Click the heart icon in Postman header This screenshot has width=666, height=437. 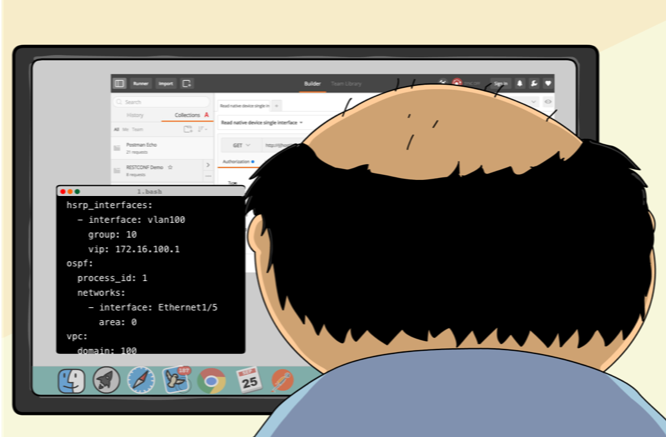click(548, 84)
